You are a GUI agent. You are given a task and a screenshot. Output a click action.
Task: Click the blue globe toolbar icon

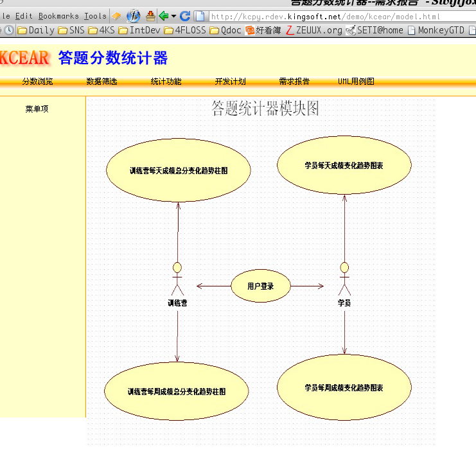point(134,16)
